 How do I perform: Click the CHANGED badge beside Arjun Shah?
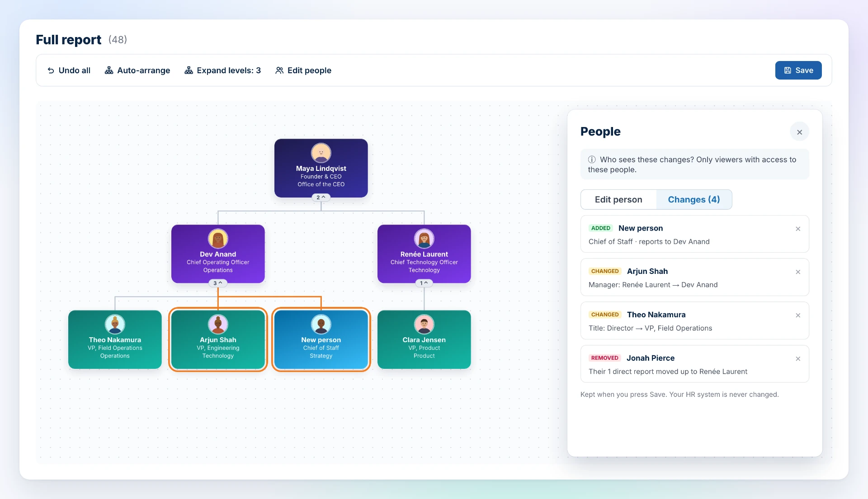pyautogui.click(x=605, y=271)
